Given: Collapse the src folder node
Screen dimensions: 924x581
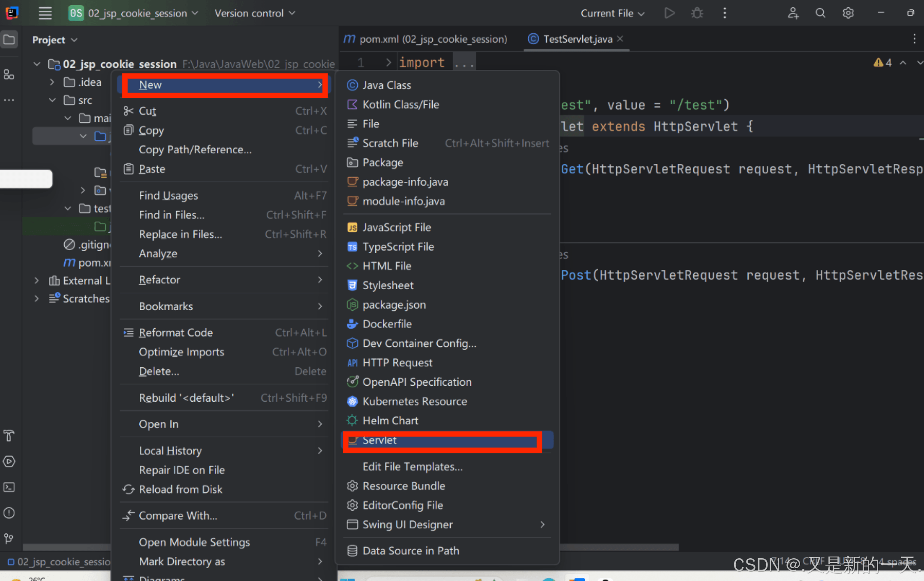Looking at the screenshot, I should (x=52, y=100).
